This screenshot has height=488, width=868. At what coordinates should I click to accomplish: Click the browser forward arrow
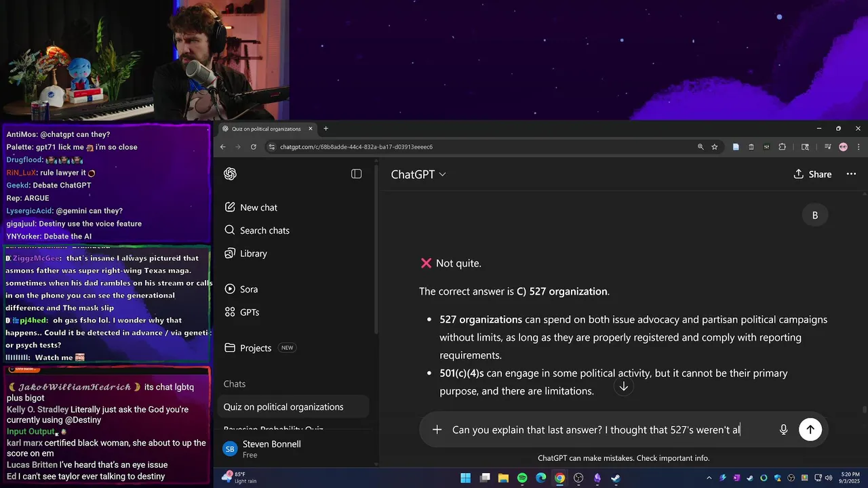238,146
